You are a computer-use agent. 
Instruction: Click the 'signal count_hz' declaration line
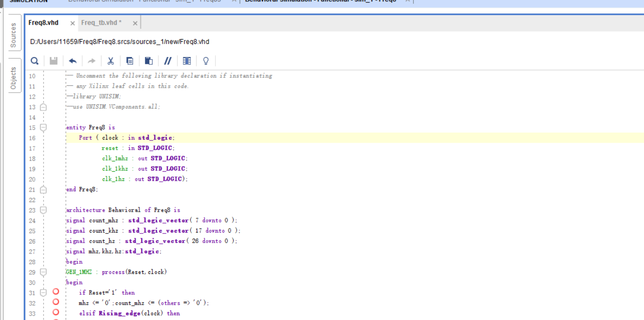click(152, 241)
